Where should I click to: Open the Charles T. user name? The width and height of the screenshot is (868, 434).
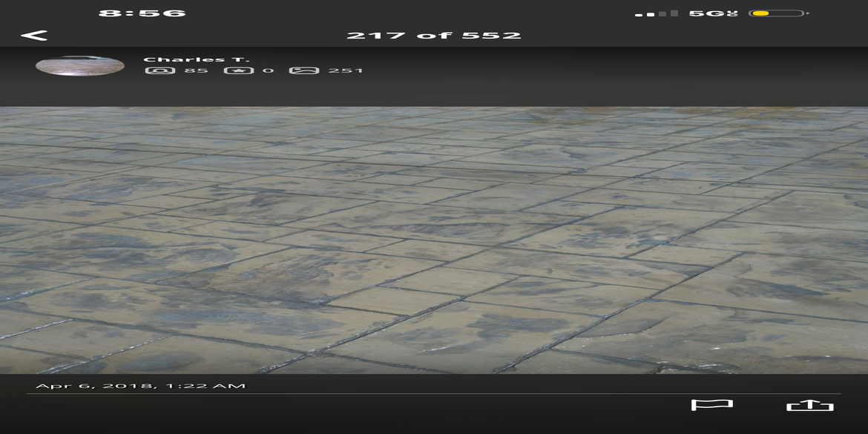(197, 59)
